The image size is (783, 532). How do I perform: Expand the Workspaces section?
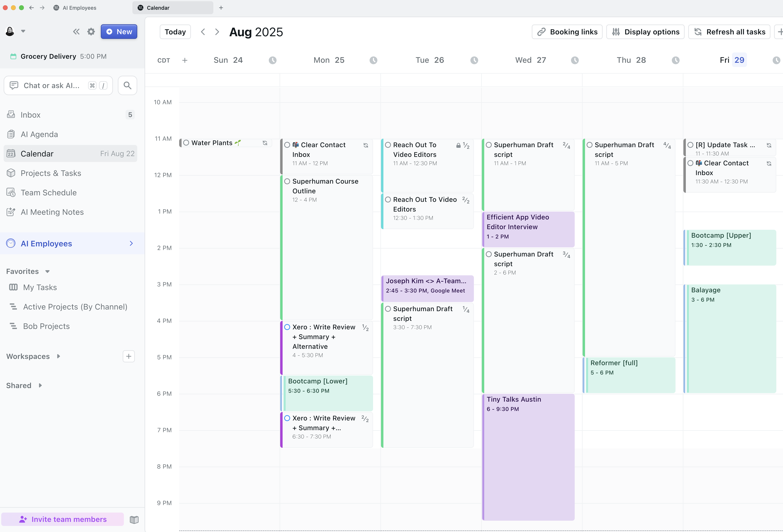[59, 356]
